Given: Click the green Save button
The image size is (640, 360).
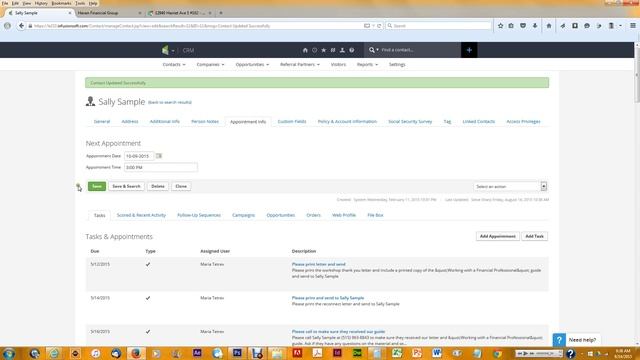Looking at the screenshot, I should (x=97, y=186).
